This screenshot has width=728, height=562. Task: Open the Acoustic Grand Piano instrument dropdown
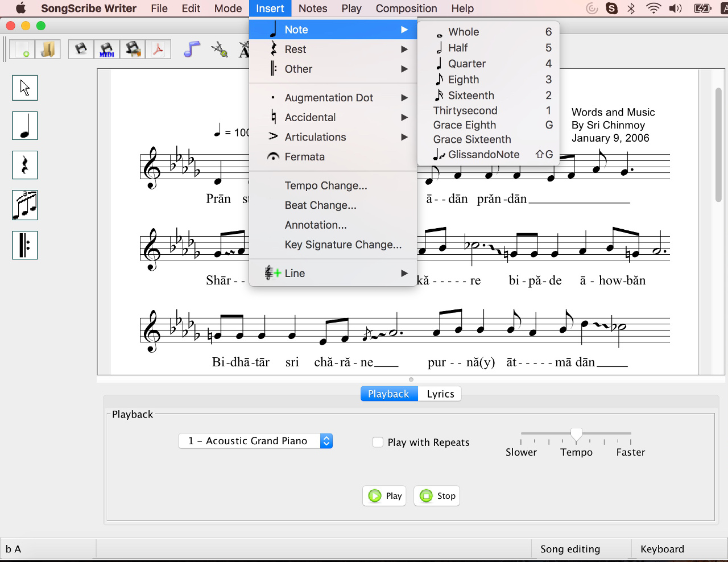point(255,441)
